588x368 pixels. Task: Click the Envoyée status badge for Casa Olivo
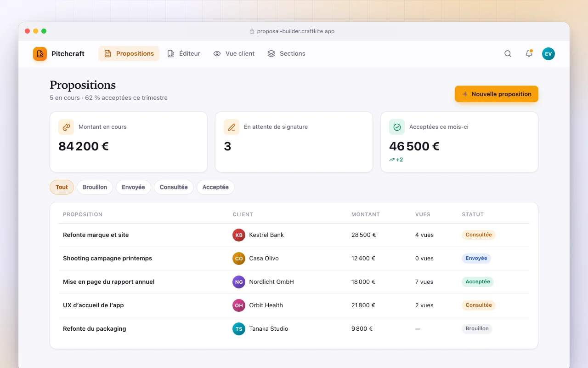click(x=476, y=259)
